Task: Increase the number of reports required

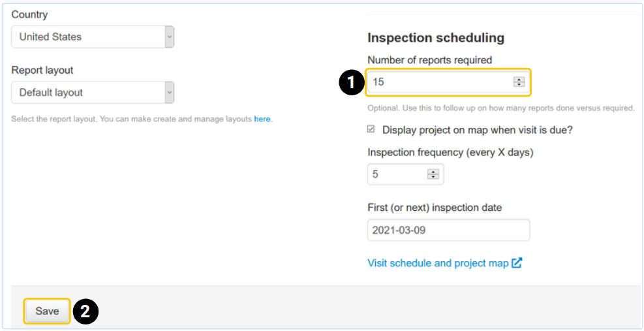Action: pyautogui.click(x=519, y=80)
